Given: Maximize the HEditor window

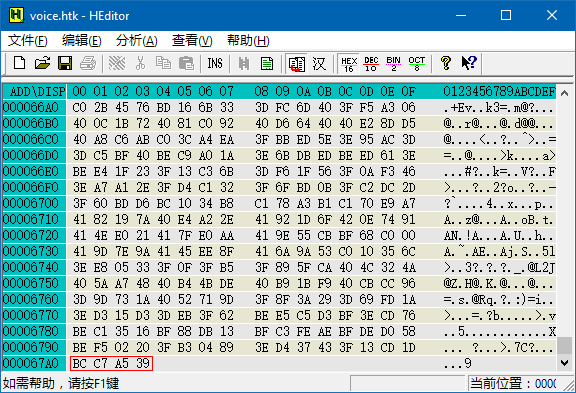Looking at the screenshot, I should tap(506, 15).
